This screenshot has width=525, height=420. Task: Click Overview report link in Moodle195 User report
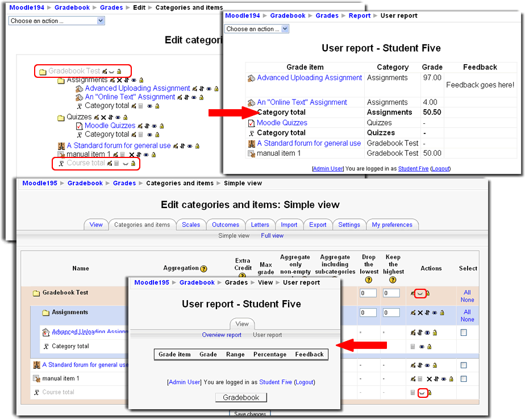click(x=222, y=335)
